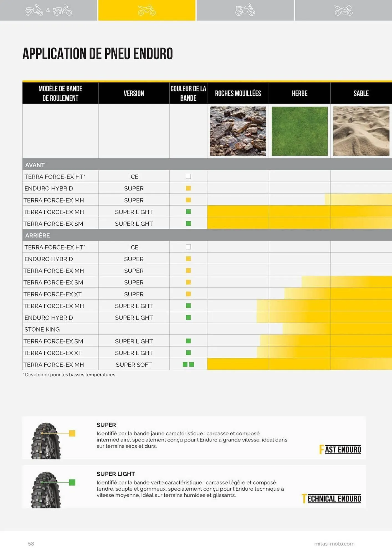392x555 pixels.
Task: Open the adventure motorcycle category tab
Action: [245, 10]
